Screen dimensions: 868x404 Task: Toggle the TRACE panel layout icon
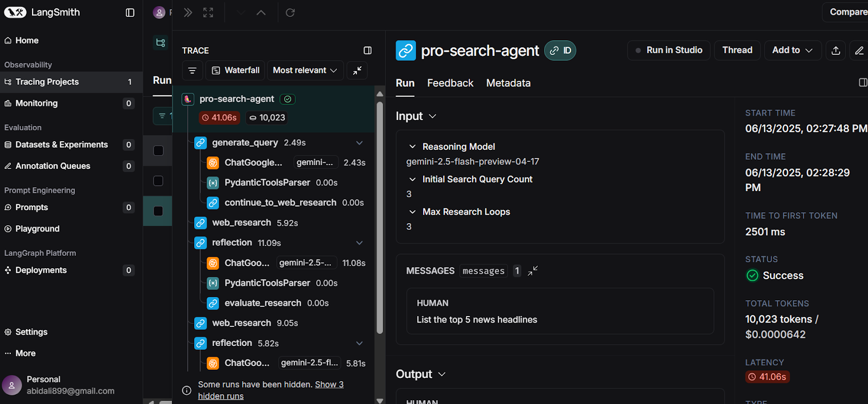tap(367, 50)
